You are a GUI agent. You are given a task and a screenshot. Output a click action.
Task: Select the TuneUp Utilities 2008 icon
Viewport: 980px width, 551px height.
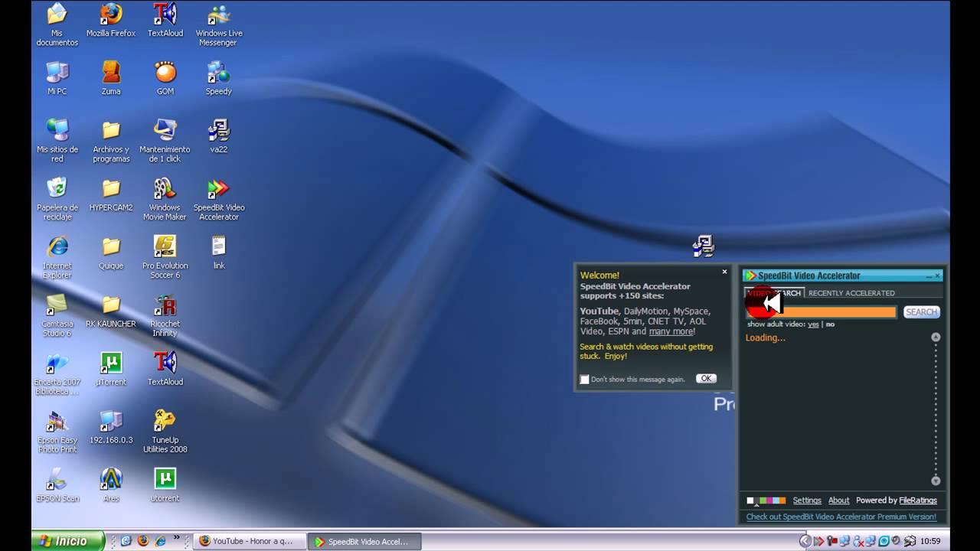point(165,431)
